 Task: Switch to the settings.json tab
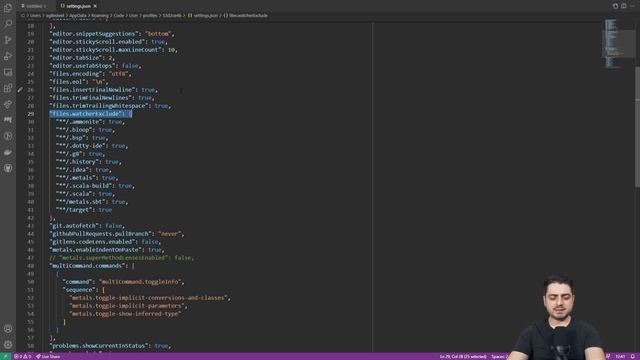[78, 6]
